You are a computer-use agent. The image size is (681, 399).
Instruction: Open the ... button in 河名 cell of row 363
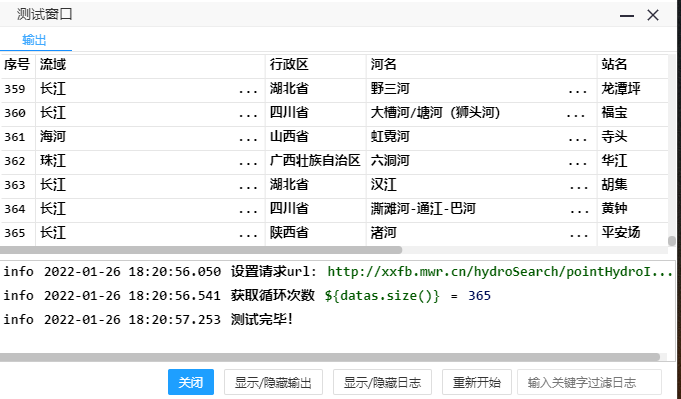[x=579, y=187]
